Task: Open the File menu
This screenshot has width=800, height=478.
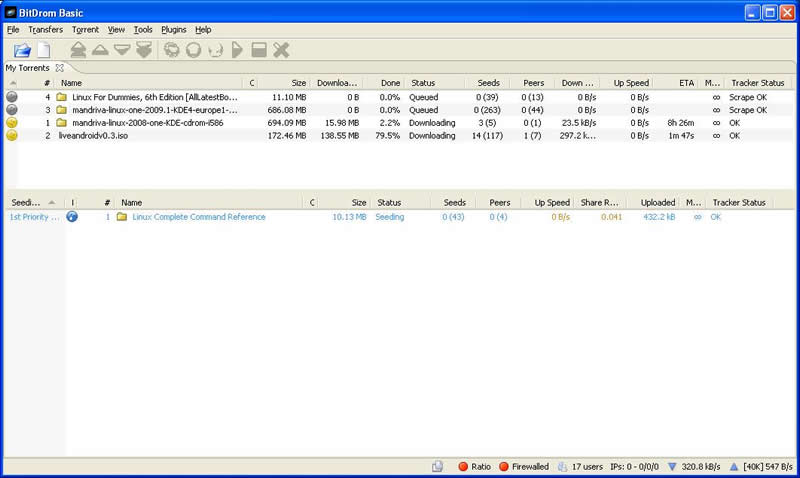Action: click(x=13, y=30)
